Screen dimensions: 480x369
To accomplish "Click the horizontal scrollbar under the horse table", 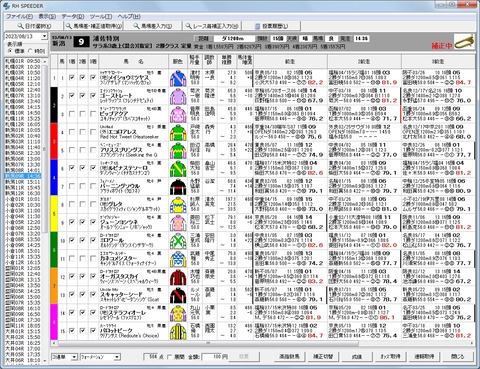I will click(x=262, y=343).
